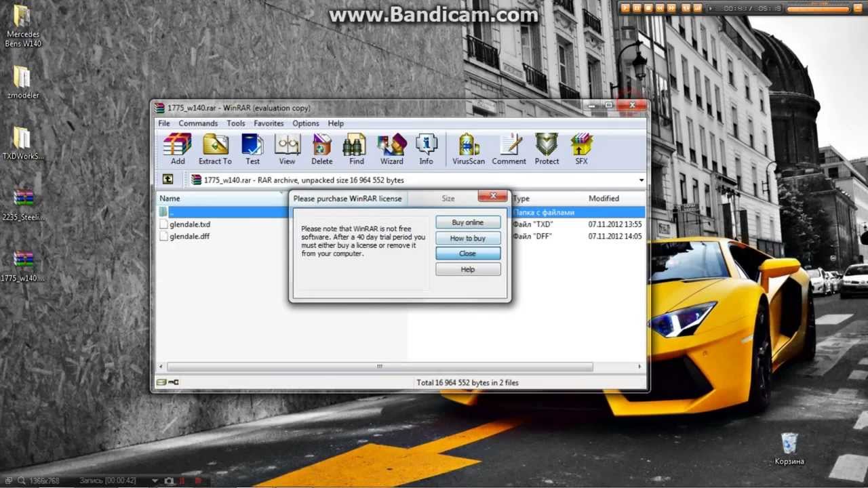Open the Commands menu
868x488 pixels.
[198, 123]
